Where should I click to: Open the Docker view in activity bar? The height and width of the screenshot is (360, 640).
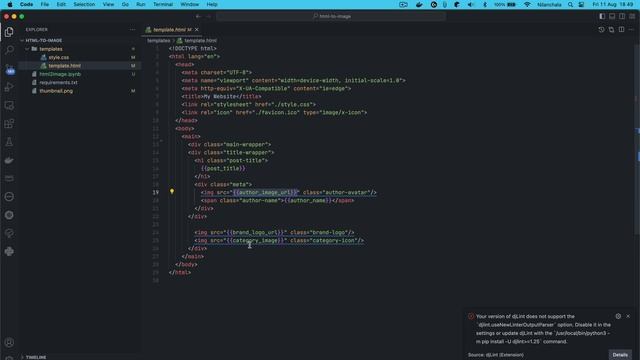(x=9, y=160)
